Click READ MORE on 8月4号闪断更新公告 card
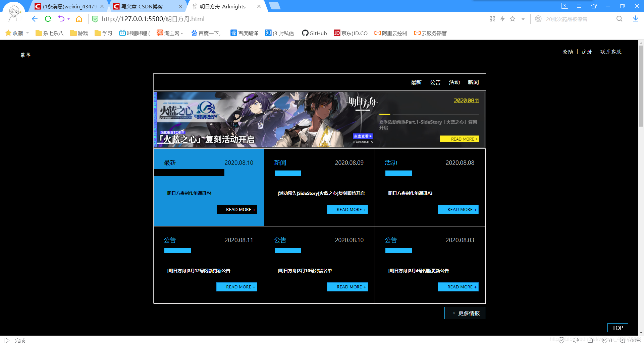The image size is (644, 345). (x=458, y=287)
